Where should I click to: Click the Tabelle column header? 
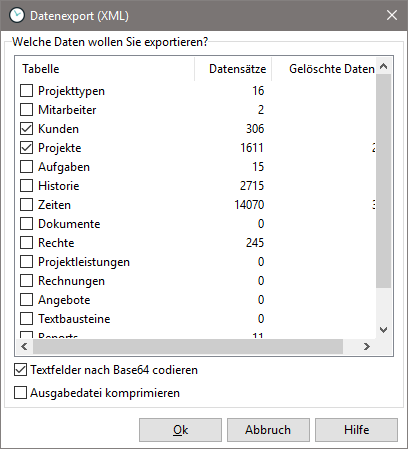tap(105, 69)
